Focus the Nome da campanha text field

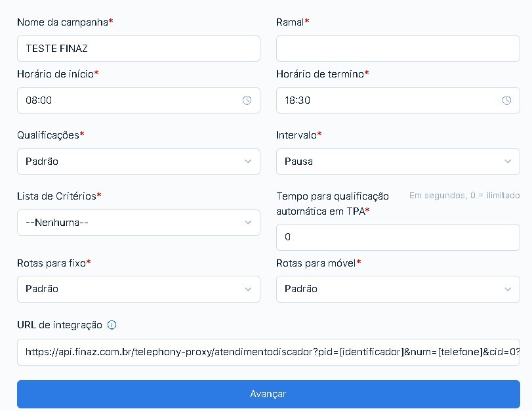pyautogui.click(x=138, y=49)
